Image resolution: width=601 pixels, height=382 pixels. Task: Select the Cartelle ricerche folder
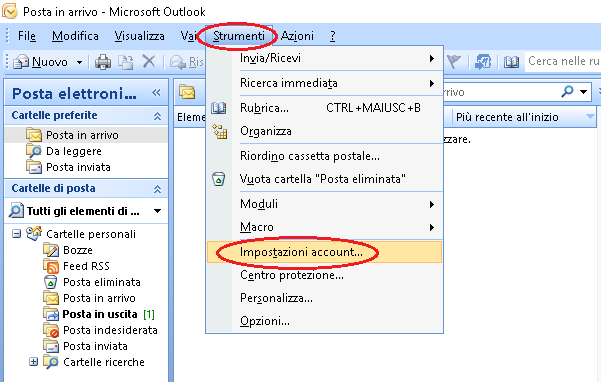[x=103, y=362]
